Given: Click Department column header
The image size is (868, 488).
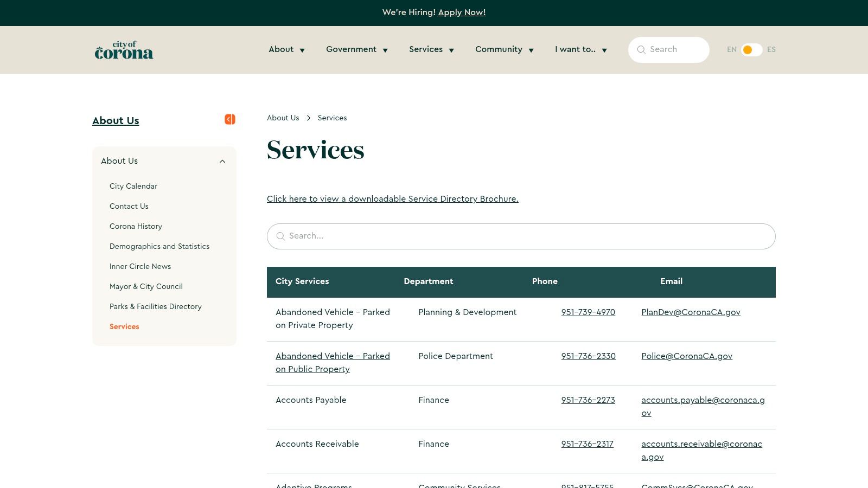Looking at the screenshot, I should coord(428,281).
